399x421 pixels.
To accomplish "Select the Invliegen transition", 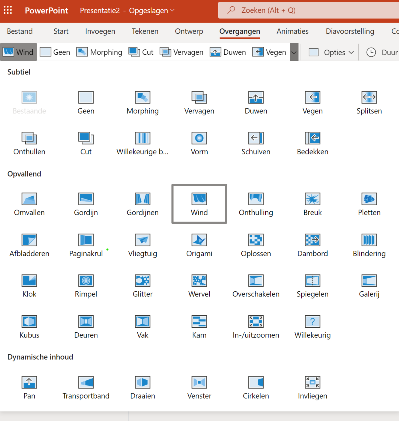I will pyautogui.click(x=312, y=388).
